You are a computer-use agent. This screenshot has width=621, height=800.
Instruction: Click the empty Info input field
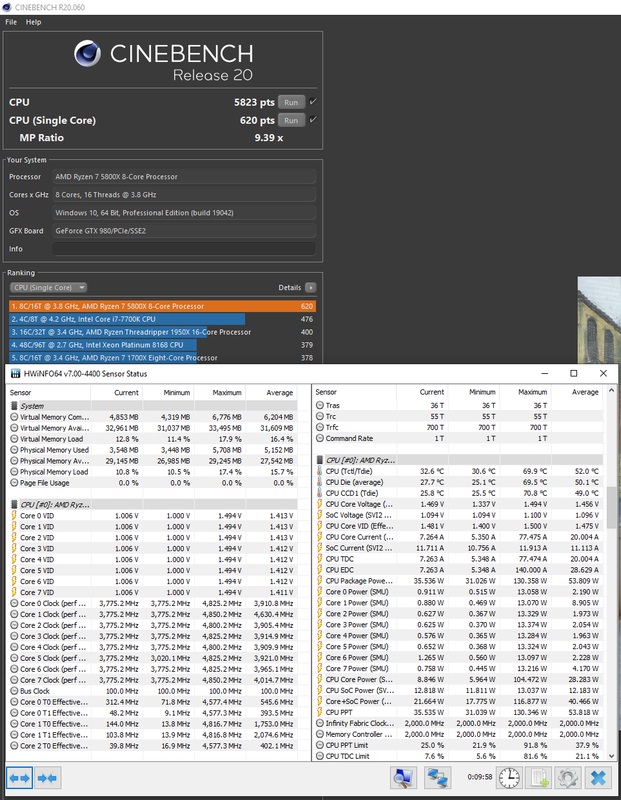coord(184,248)
